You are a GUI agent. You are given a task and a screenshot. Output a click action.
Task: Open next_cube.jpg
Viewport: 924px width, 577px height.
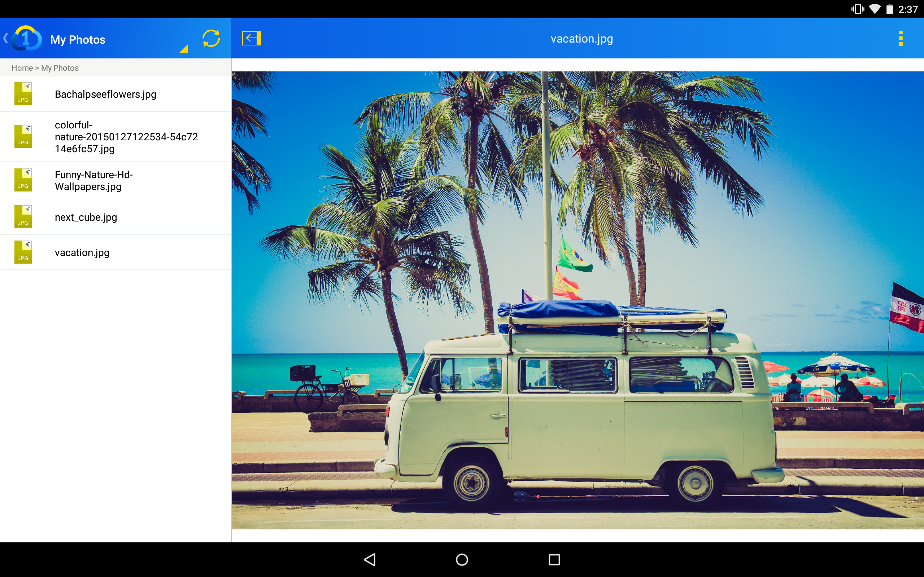point(86,217)
